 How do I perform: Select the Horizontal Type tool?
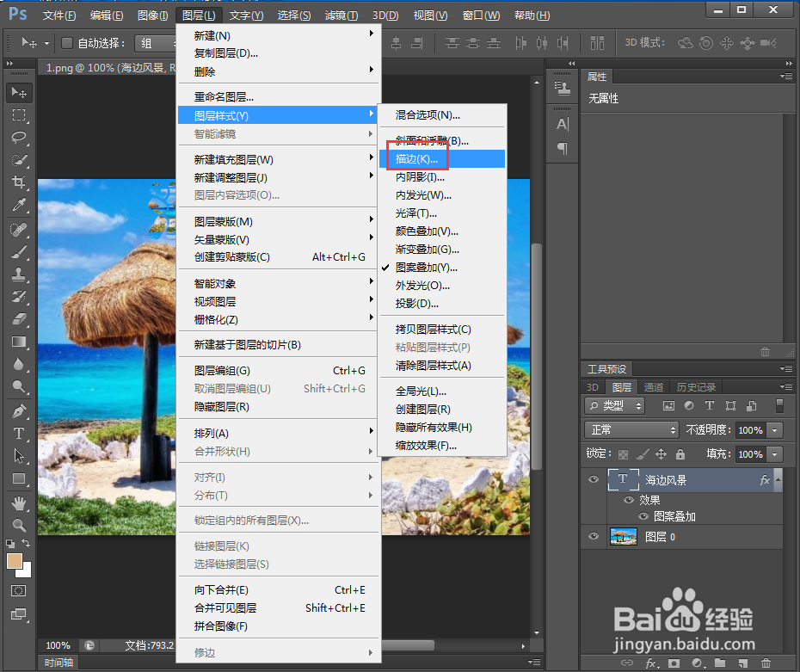click(x=19, y=433)
